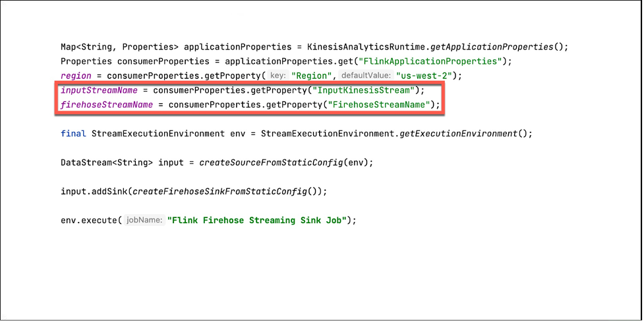The image size is (644, 322).
Task: Click KinesisAnalyticsRuntime class name
Action: point(366,47)
